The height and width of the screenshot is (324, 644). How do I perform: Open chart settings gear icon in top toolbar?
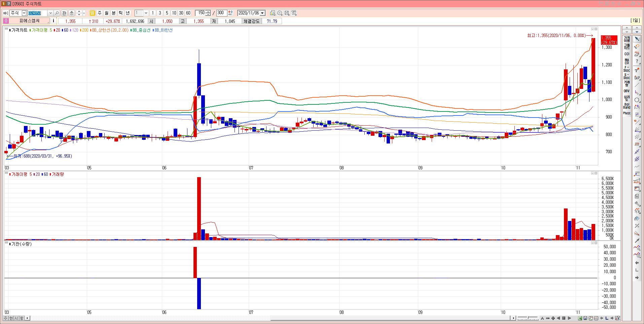point(280,13)
